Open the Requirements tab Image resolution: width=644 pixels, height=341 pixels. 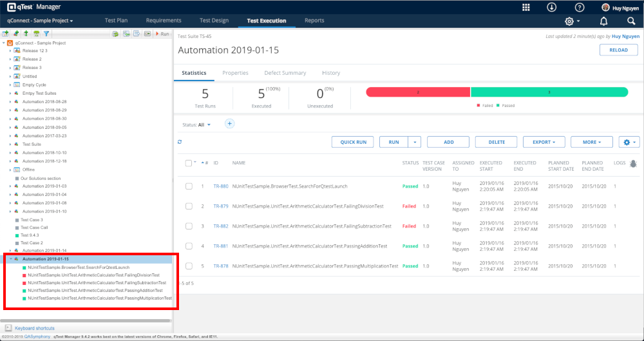[x=164, y=21]
